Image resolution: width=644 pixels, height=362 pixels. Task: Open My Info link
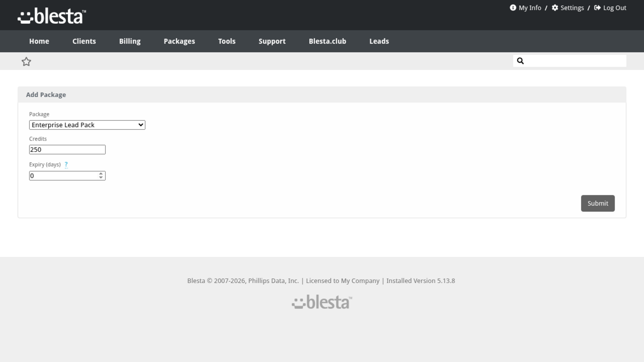coord(530,8)
